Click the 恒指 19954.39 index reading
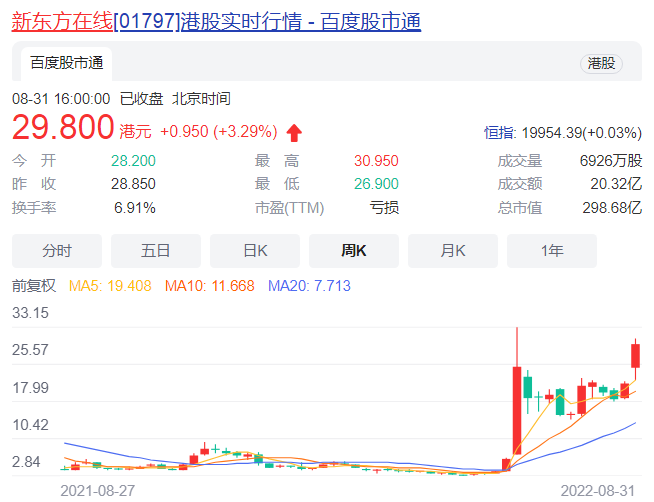 coord(563,133)
